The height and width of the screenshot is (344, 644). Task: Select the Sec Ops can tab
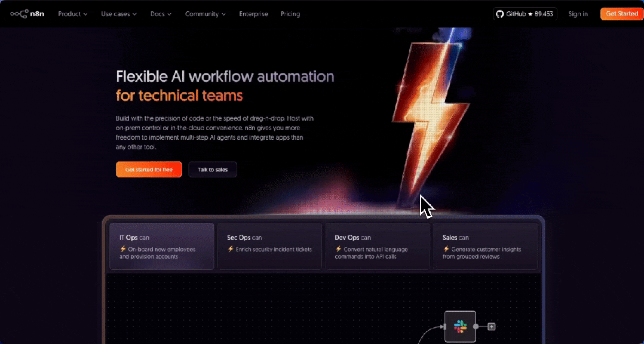(x=269, y=246)
